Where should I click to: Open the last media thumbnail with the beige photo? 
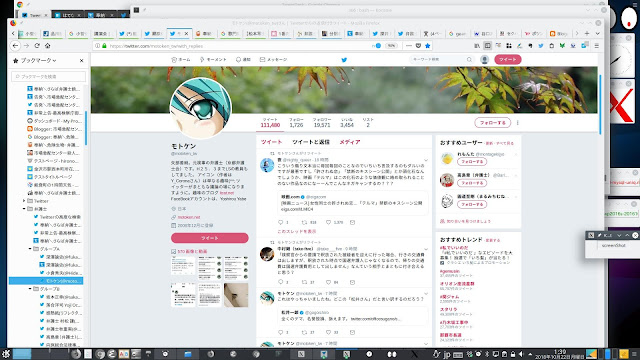(x=236, y=295)
